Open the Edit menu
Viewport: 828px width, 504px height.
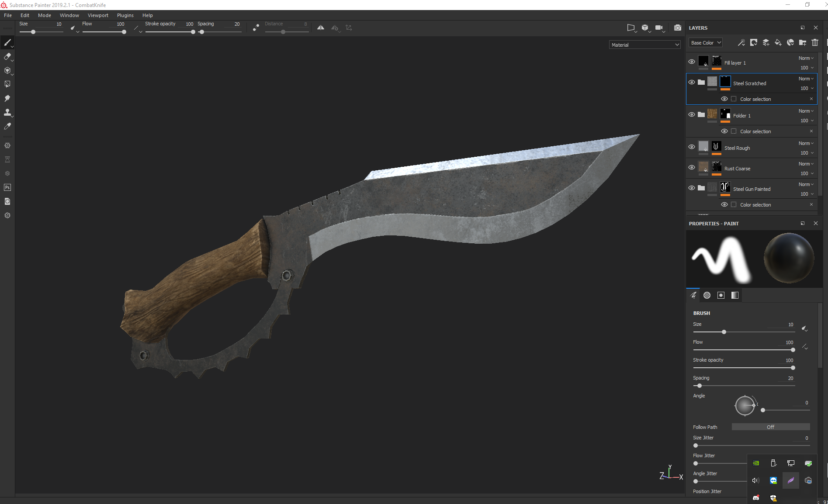pos(25,15)
